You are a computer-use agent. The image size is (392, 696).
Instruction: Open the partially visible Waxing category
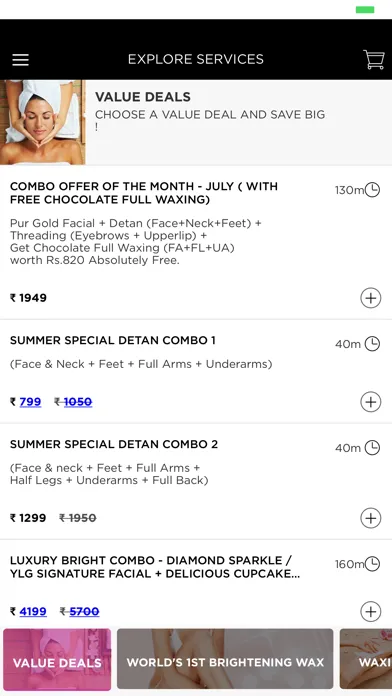[x=366, y=659]
